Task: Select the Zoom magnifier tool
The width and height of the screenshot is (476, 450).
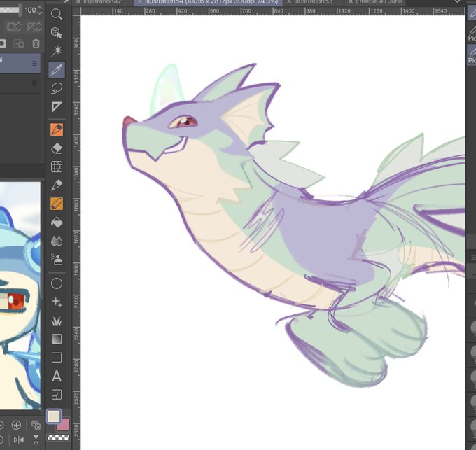Action: [x=57, y=14]
